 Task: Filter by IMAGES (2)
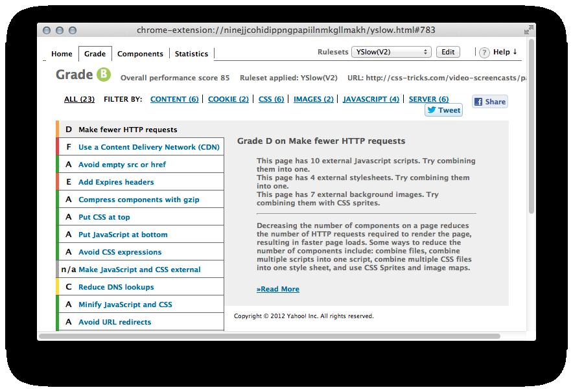coord(314,99)
